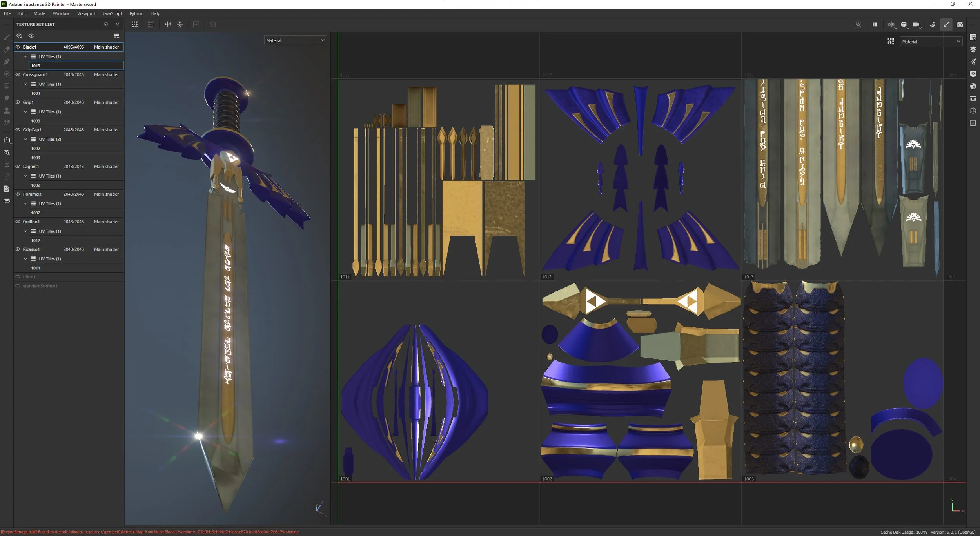Open the camera video icon options
Viewport: 980px width, 536px height.
(x=916, y=24)
